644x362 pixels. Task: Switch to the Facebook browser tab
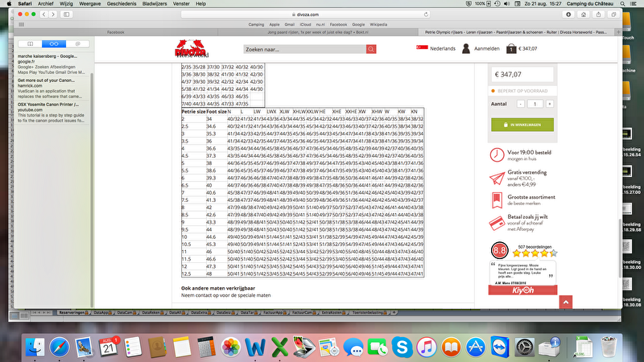116,32
